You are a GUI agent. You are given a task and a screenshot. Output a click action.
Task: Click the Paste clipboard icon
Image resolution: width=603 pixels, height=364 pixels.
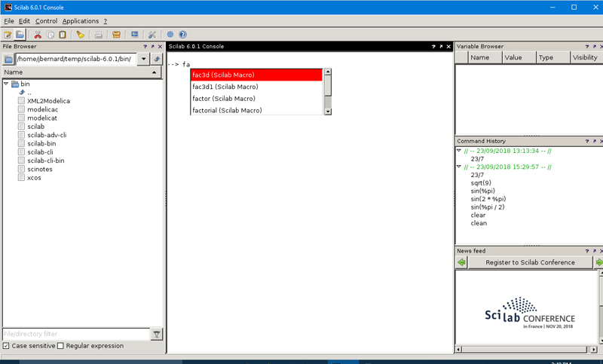[x=63, y=35]
